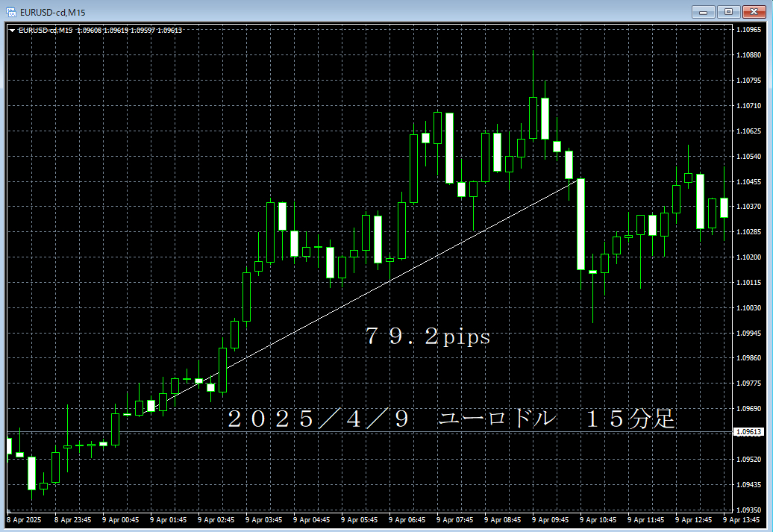
Task: Click the 1.10455 price scale label
Action: click(x=748, y=182)
